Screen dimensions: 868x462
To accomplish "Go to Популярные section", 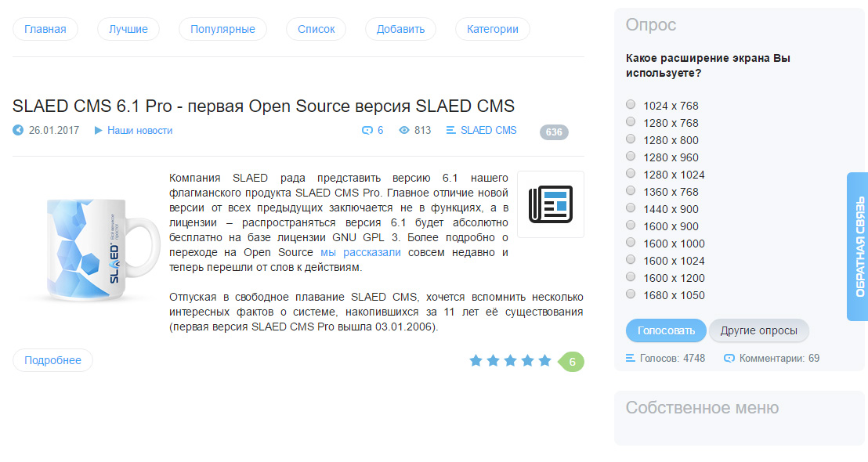I will coord(222,29).
